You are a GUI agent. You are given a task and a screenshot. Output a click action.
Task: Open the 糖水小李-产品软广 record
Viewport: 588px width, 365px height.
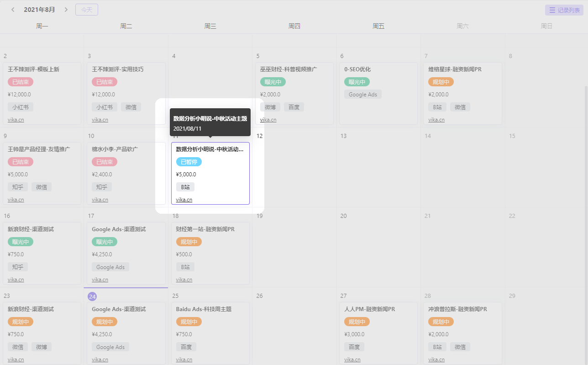coord(115,149)
